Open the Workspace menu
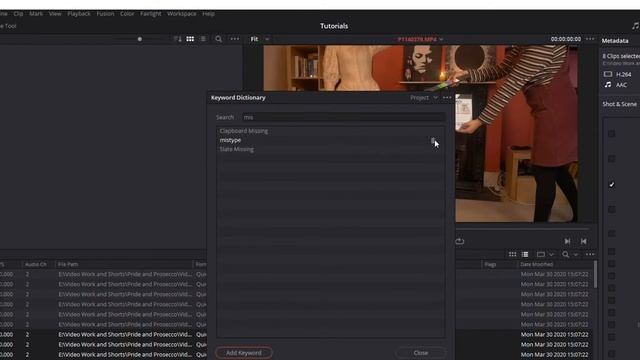The height and width of the screenshot is (360, 640). click(x=182, y=13)
